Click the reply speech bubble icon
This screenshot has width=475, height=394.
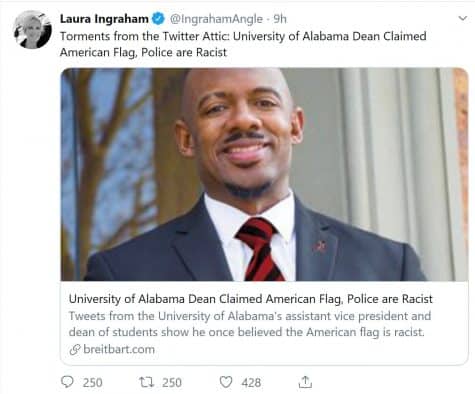click(67, 382)
